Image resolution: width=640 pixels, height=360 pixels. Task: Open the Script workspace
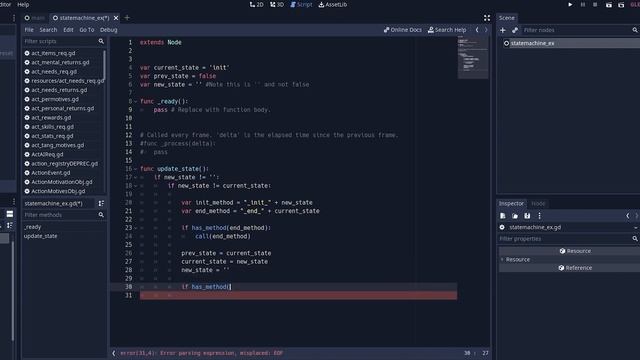coord(301,4)
